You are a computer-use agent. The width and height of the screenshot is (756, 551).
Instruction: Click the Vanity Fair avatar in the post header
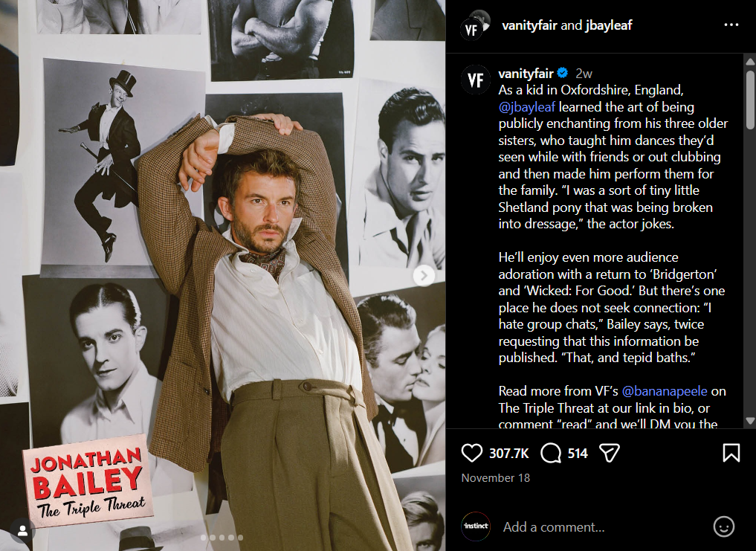(x=475, y=25)
